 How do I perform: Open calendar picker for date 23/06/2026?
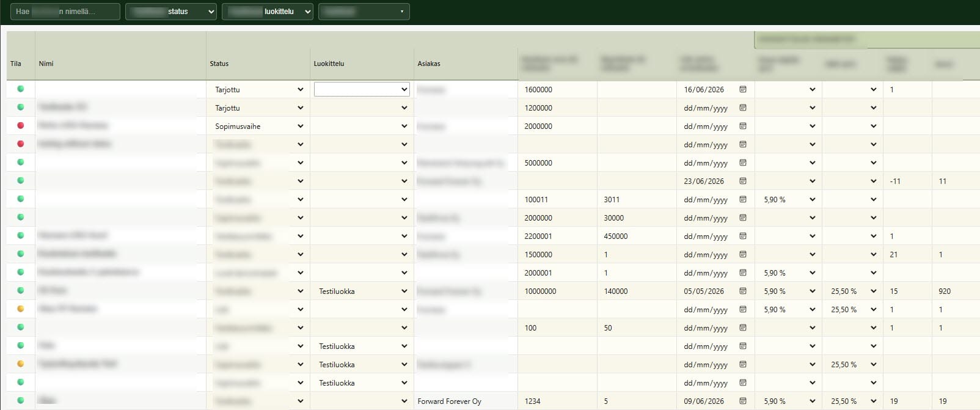click(743, 181)
